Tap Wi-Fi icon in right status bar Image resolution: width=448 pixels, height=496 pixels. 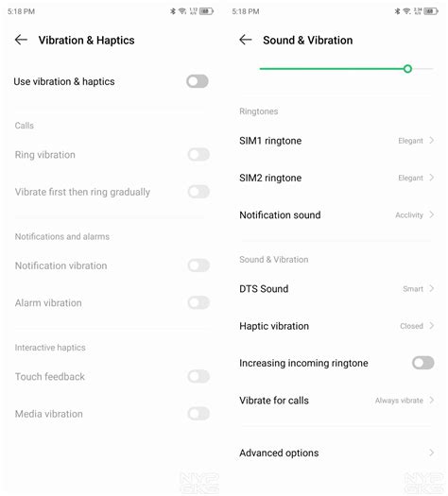click(406, 11)
